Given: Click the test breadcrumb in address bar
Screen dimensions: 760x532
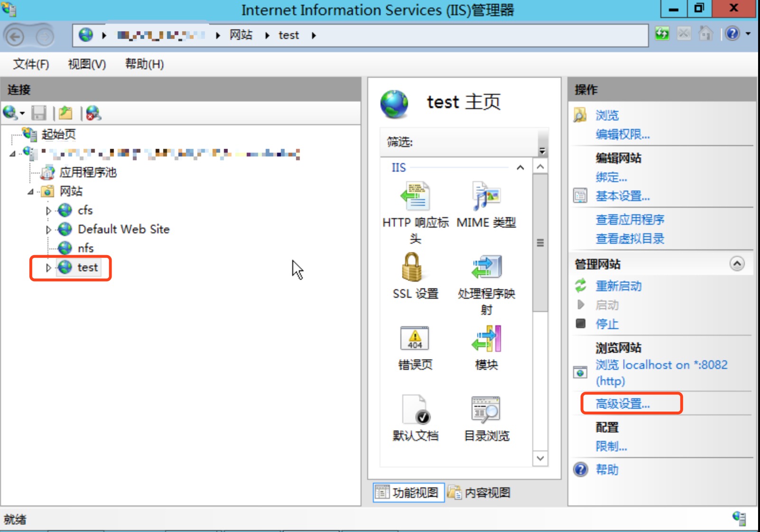Looking at the screenshot, I should click(x=288, y=35).
